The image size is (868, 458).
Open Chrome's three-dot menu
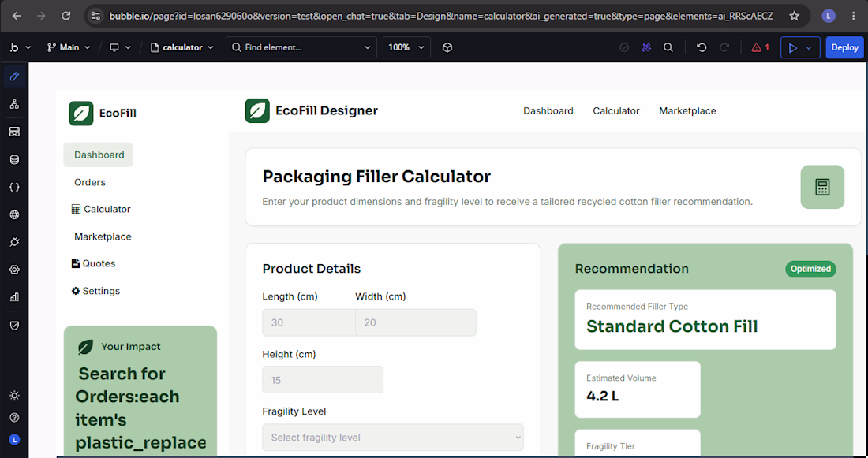[x=853, y=16]
